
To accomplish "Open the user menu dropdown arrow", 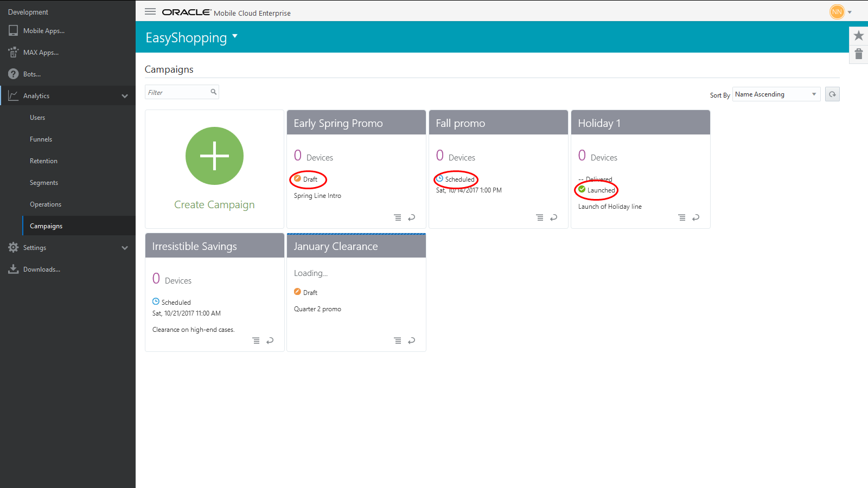I will tap(850, 12).
